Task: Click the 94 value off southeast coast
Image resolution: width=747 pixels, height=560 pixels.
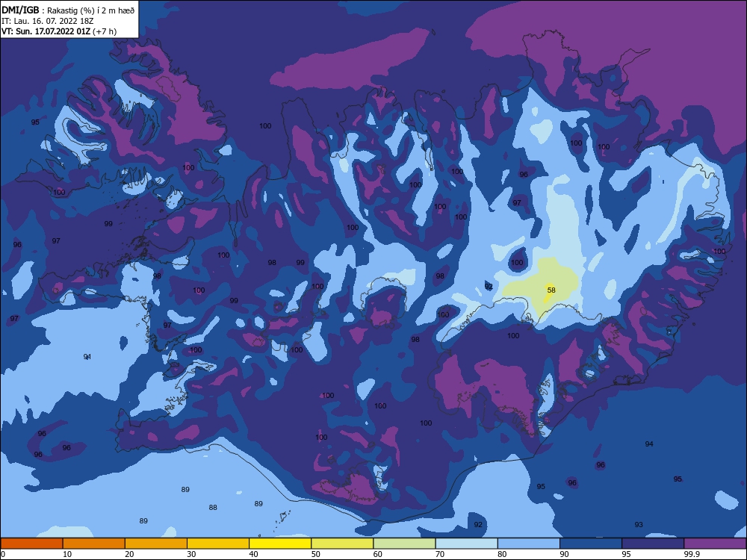Action: click(649, 444)
